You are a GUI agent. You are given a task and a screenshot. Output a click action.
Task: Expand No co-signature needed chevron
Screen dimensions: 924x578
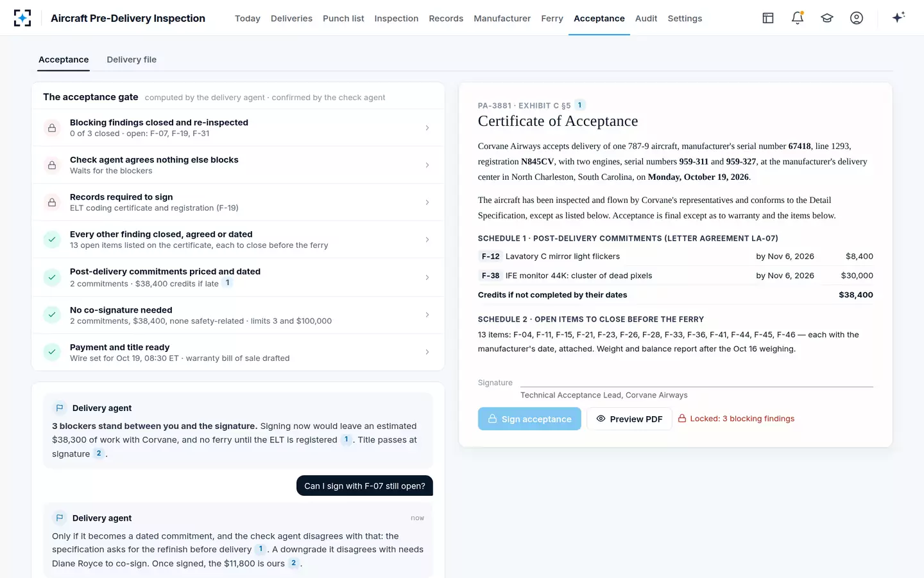427,315
